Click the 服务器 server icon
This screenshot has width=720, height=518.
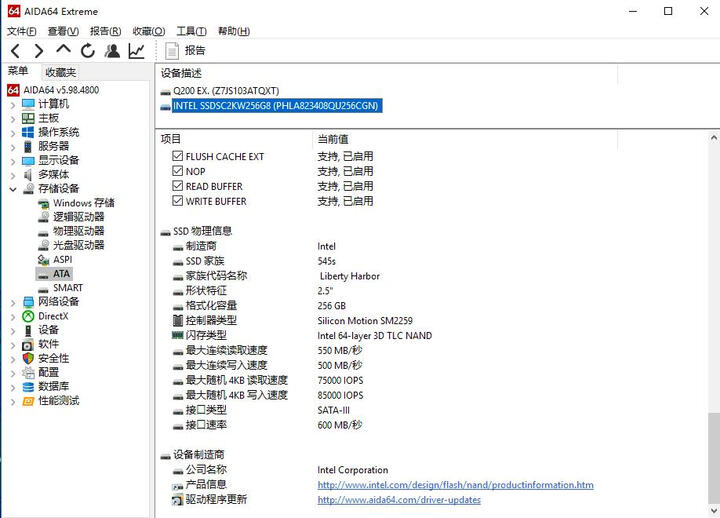click(x=28, y=146)
